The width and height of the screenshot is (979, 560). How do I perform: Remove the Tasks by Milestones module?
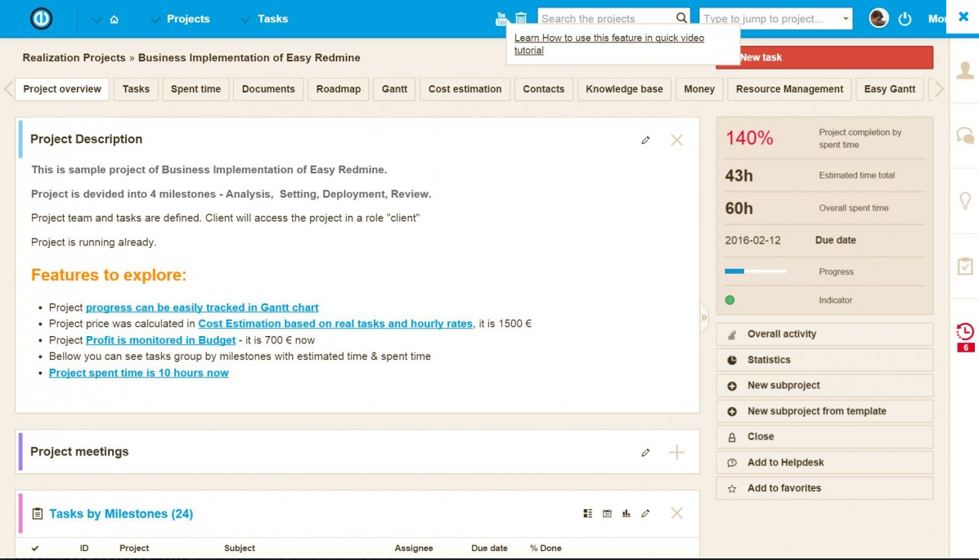pyautogui.click(x=677, y=513)
